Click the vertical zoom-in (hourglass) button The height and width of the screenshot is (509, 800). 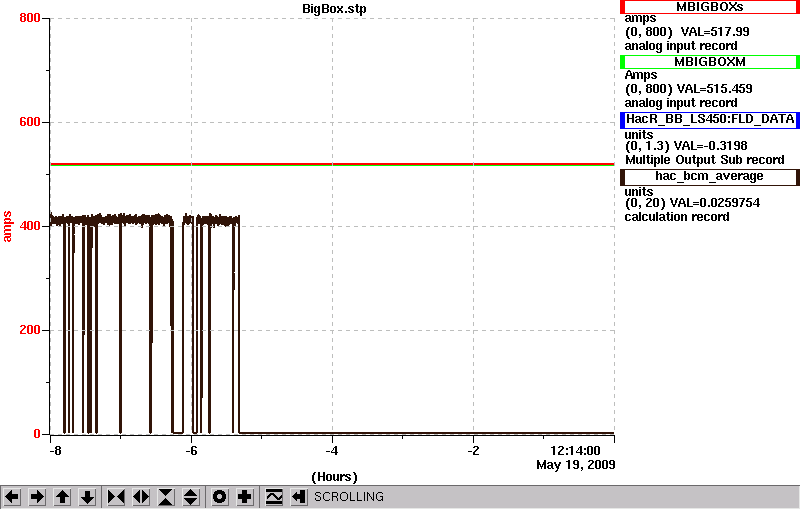click(x=166, y=497)
